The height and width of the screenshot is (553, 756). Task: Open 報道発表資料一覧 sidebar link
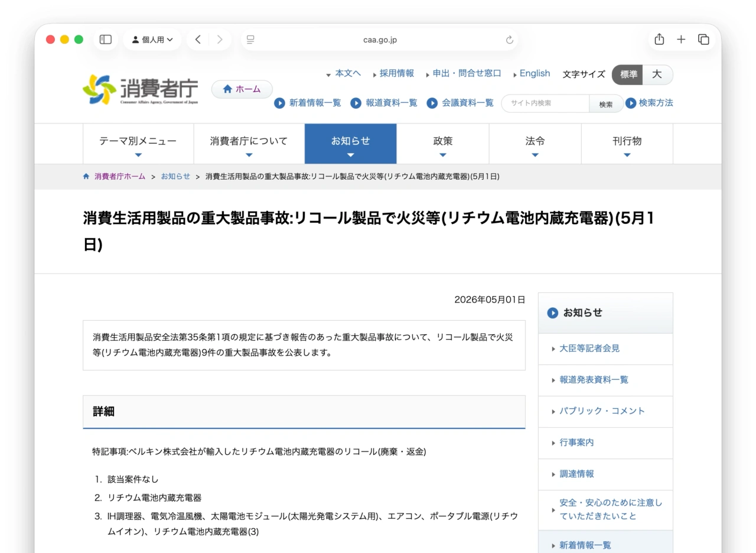point(594,380)
